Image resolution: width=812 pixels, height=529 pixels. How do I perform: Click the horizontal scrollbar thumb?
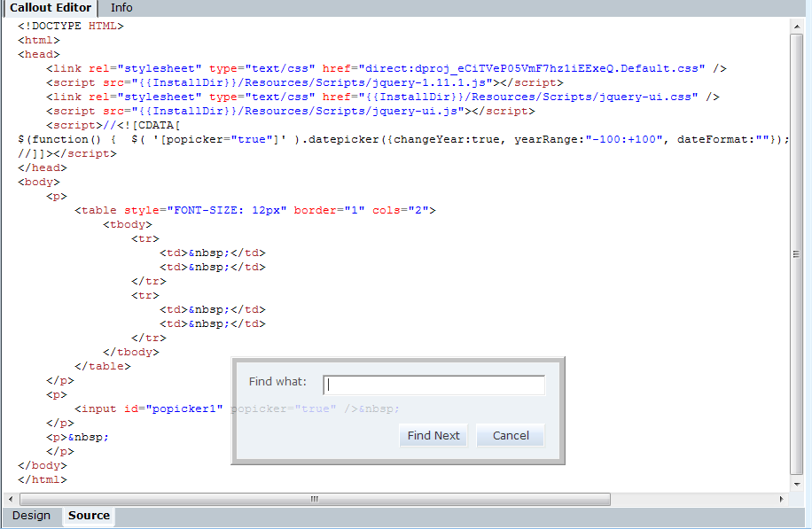[314, 500]
